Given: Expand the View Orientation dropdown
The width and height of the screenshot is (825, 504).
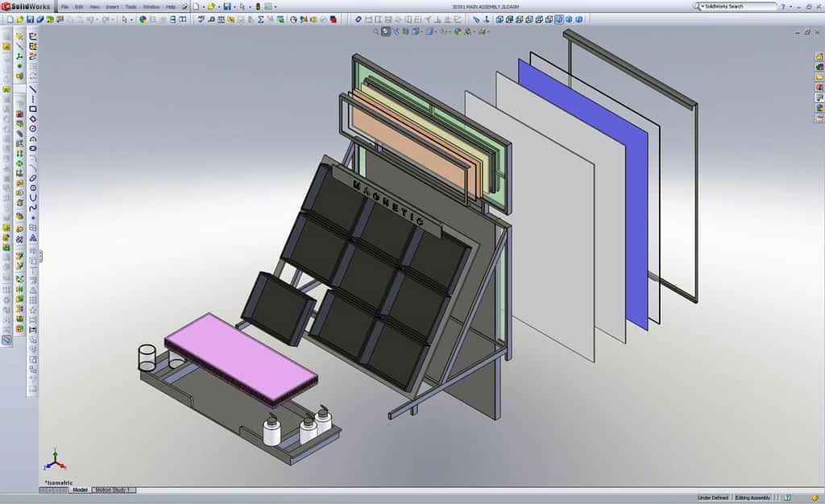Looking at the screenshot, I should [421, 31].
